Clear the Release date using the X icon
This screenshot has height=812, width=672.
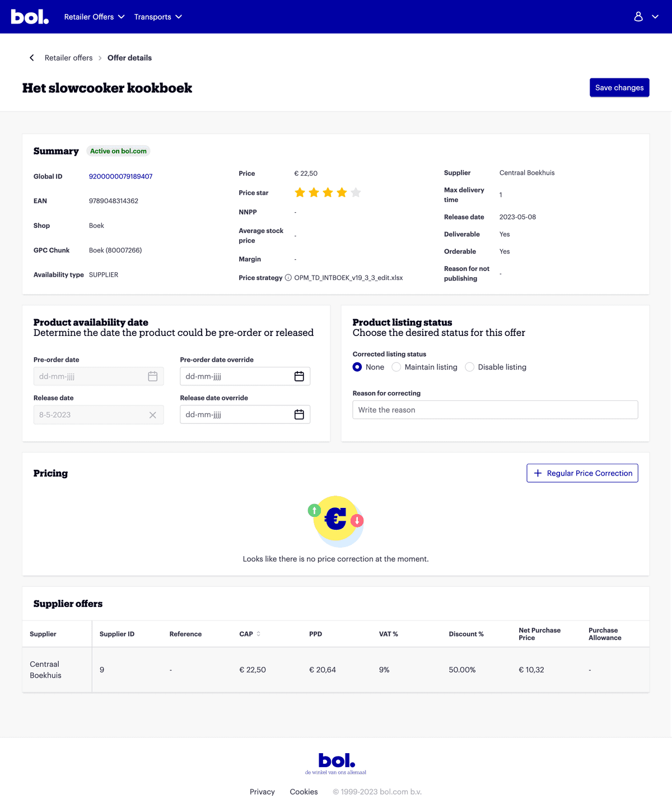point(152,415)
